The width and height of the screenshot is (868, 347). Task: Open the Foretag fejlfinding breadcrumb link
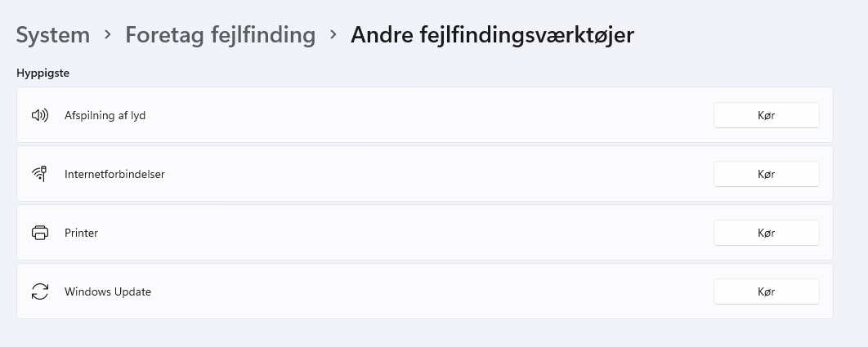(220, 35)
